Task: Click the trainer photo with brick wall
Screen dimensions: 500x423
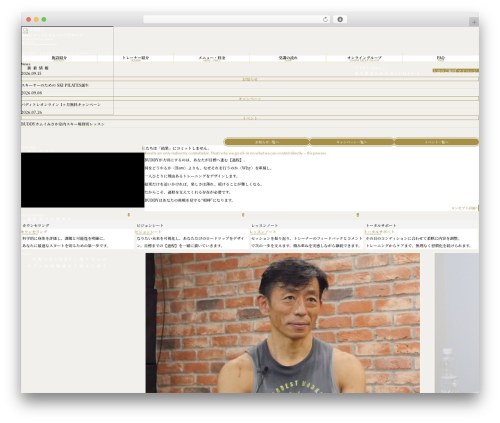Action: click(283, 323)
